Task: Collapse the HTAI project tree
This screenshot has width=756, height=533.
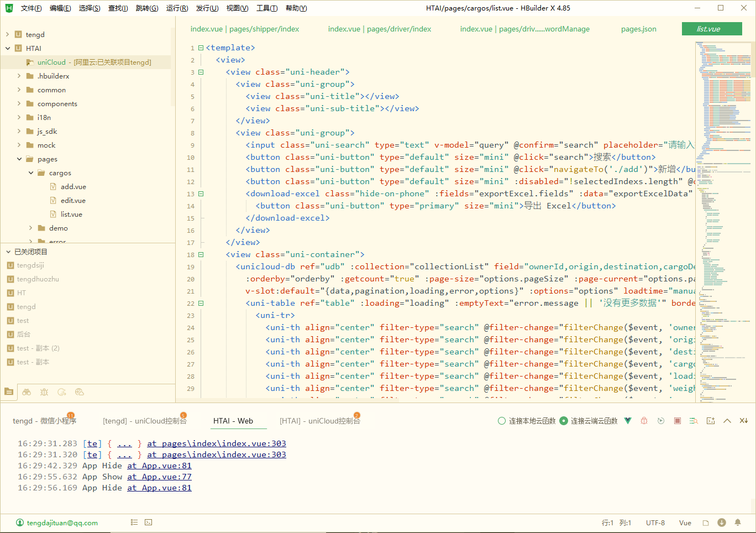Action: point(8,49)
